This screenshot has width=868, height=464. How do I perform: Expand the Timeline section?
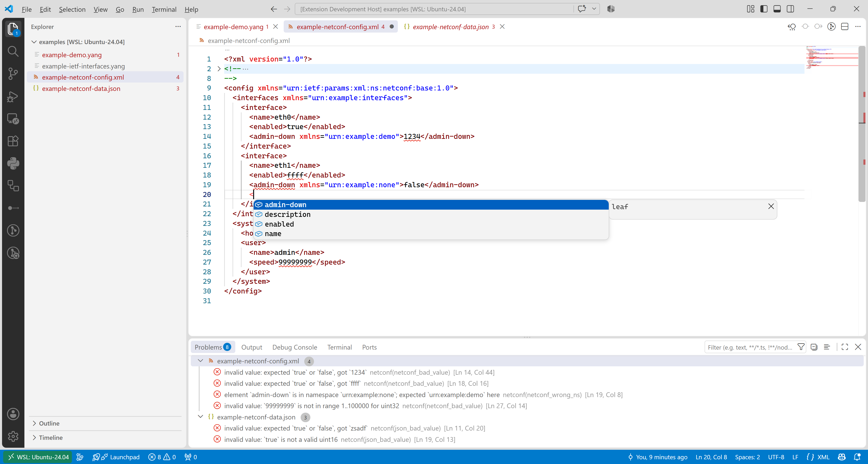34,437
